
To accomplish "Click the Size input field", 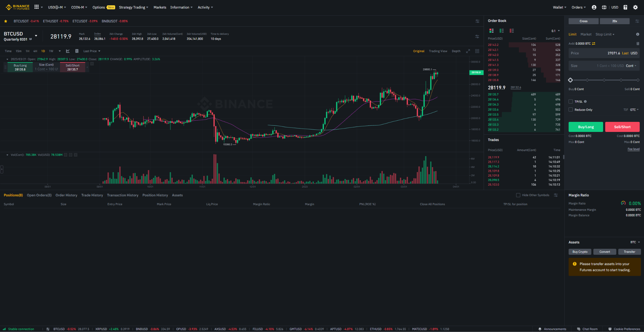I will (x=604, y=66).
